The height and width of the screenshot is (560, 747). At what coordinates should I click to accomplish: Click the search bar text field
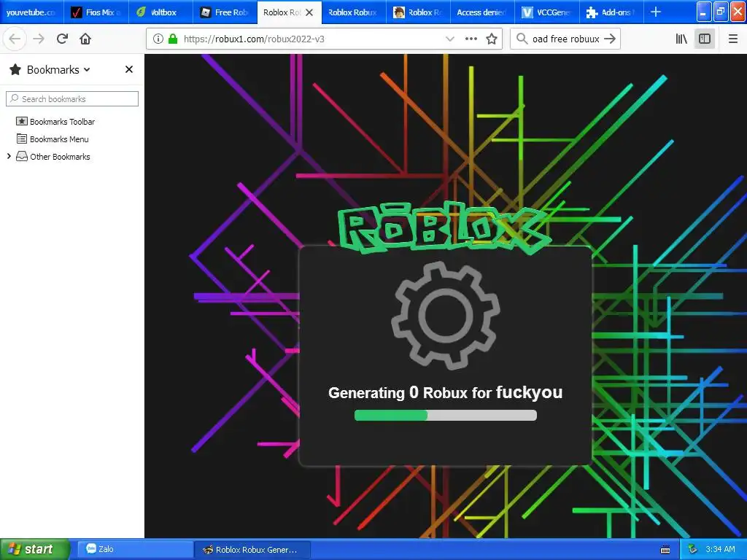coord(565,39)
